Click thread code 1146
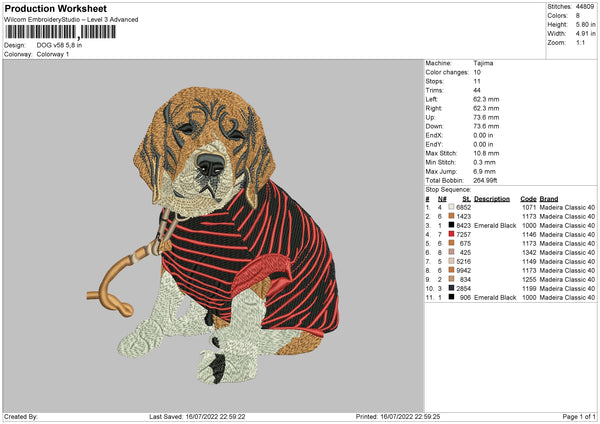Screen dimensions: 600x424 tap(529, 234)
